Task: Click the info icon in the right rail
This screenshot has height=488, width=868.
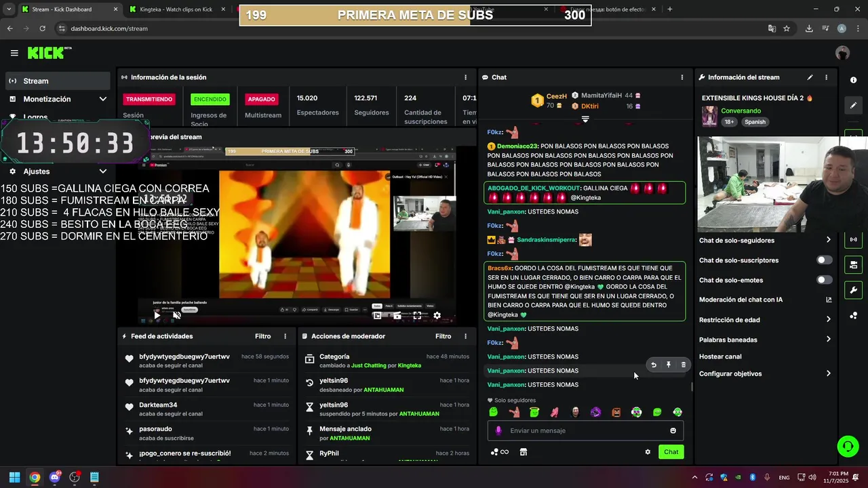Action: 853,80
